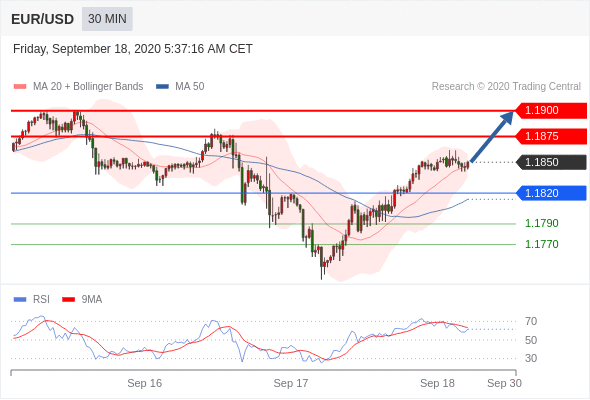
Task: Select the 1.1875 resistance price tag
Action: (550, 136)
